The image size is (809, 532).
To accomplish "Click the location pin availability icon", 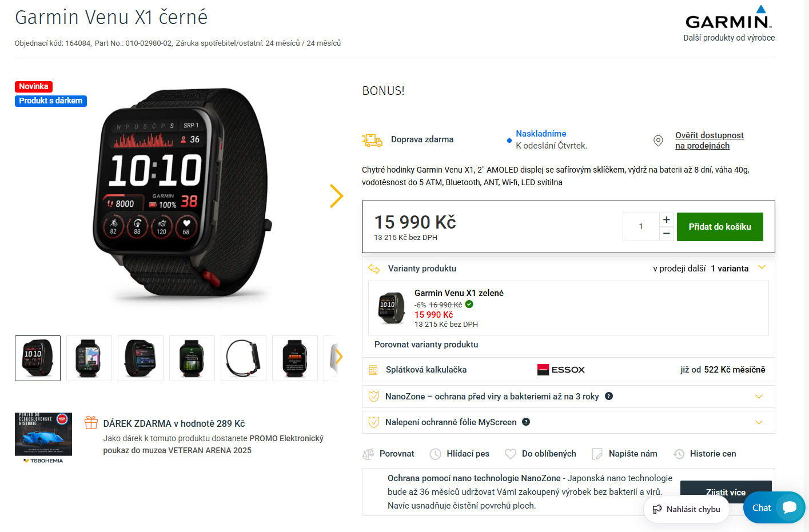I will [658, 141].
